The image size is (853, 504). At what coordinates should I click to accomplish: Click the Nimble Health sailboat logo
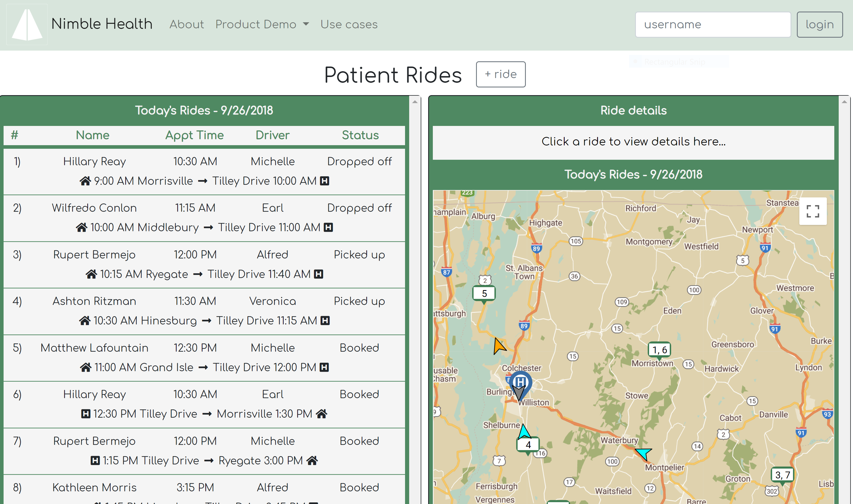point(27,24)
